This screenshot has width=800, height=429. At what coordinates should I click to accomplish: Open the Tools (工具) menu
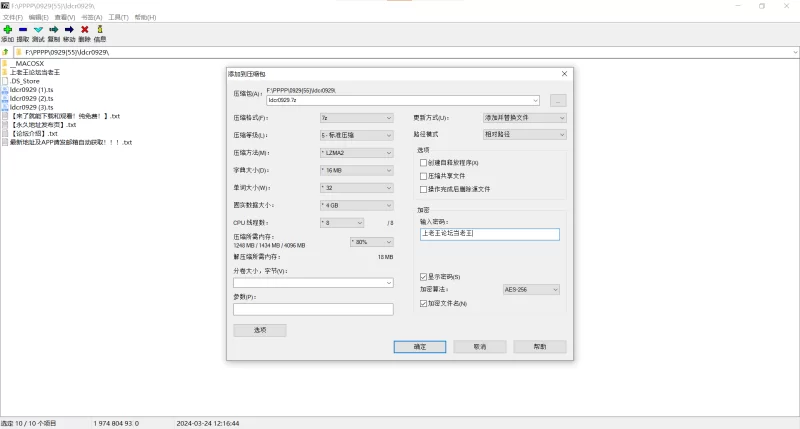pyautogui.click(x=118, y=17)
